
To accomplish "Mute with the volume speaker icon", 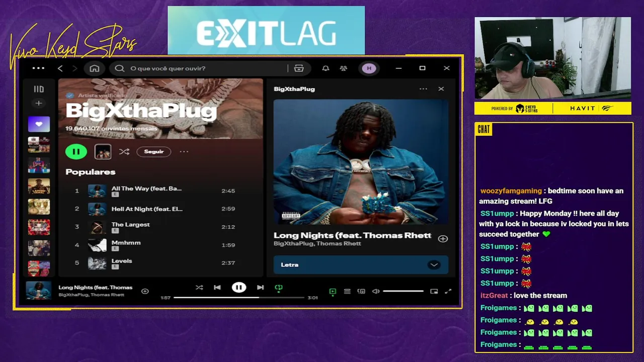I will click(x=376, y=291).
